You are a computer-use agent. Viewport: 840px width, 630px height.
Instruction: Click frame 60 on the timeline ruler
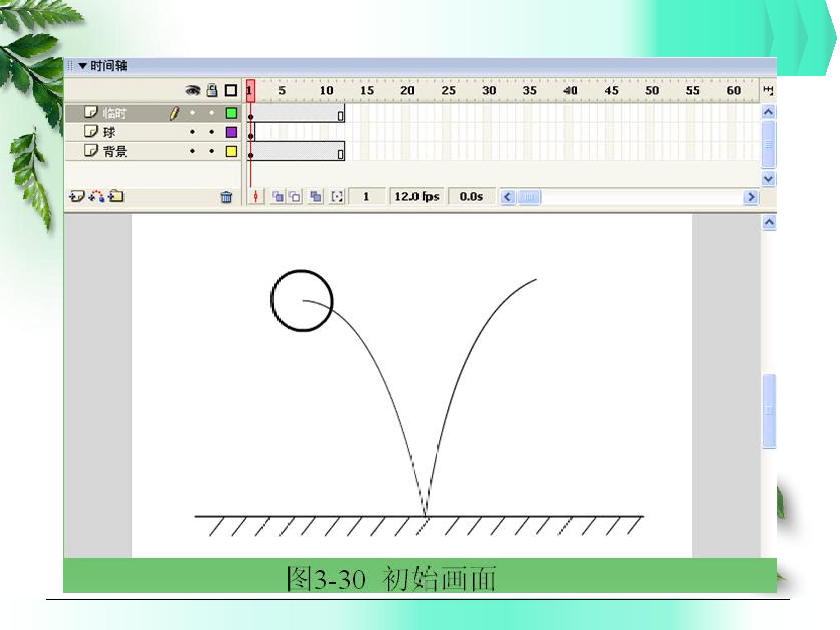click(733, 90)
